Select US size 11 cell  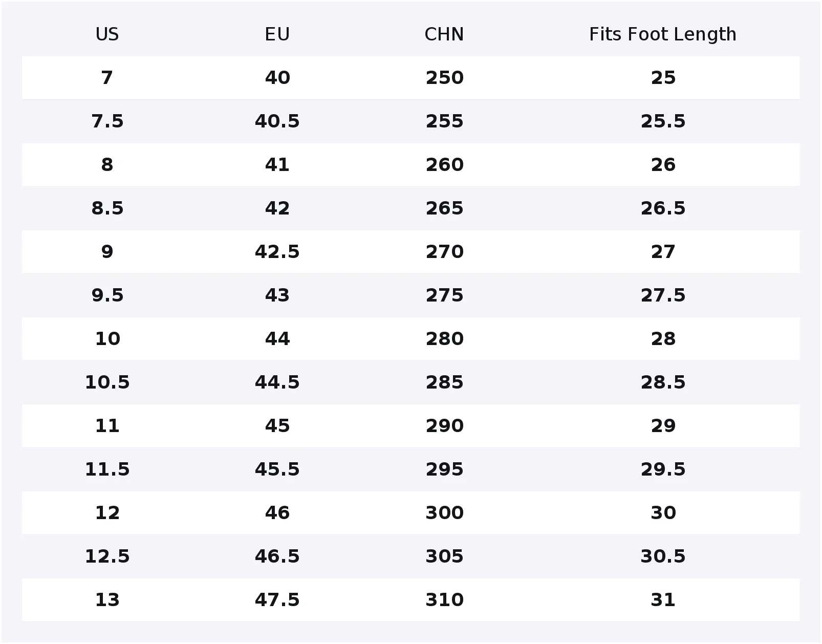tap(107, 426)
